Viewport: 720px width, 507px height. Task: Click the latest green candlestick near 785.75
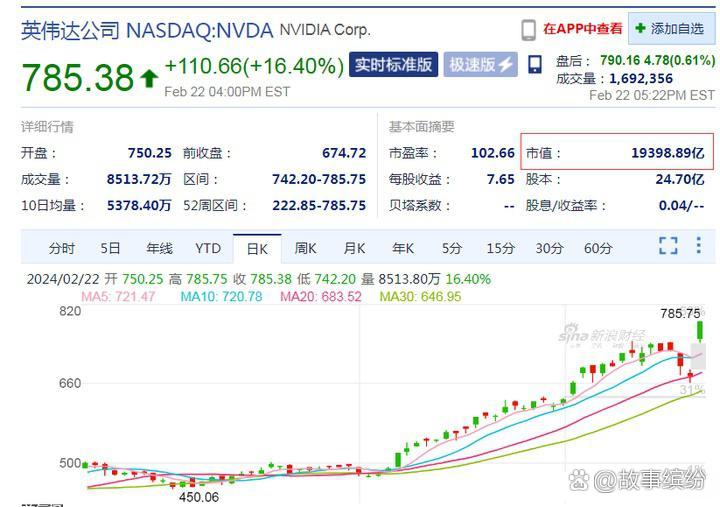coord(700,331)
